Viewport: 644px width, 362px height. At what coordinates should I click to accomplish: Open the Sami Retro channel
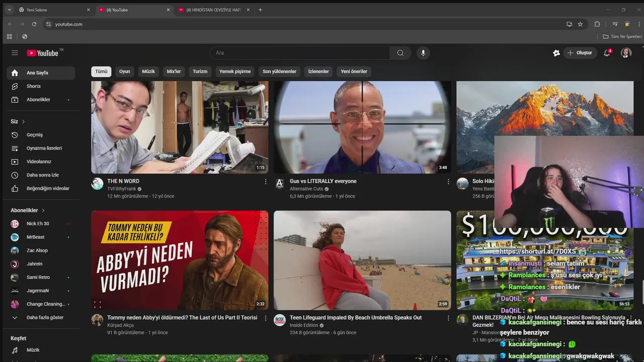(41, 277)
